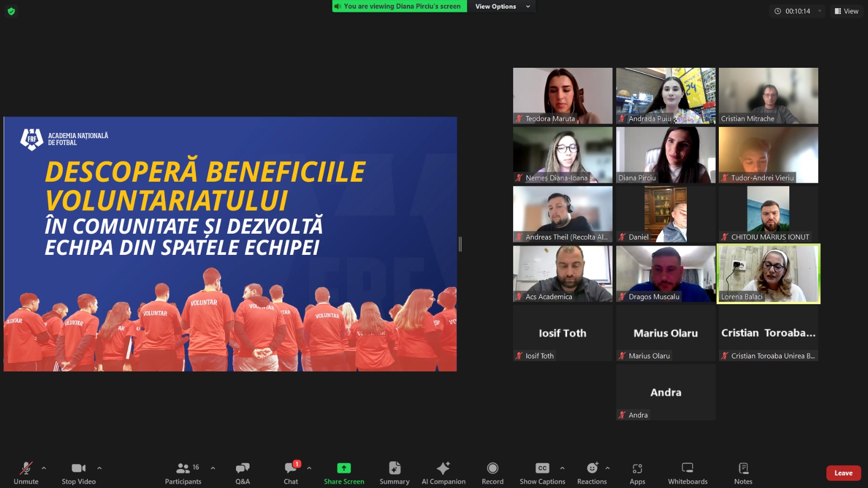This screenshot has width=868, height=488.
Task: Open the Participants list
Action: click(x=183, y=472)
